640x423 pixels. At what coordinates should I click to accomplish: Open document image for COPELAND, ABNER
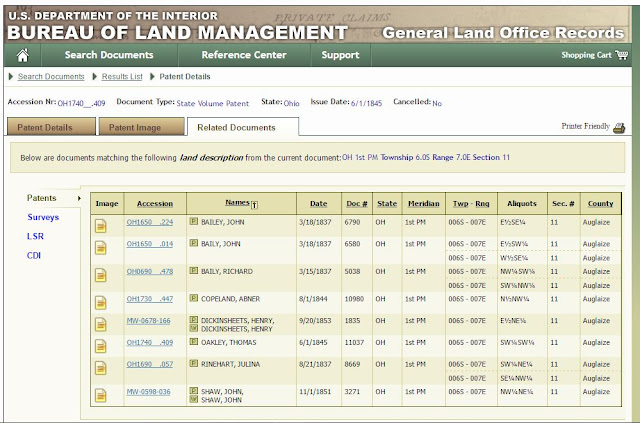[x=100, y=303]
